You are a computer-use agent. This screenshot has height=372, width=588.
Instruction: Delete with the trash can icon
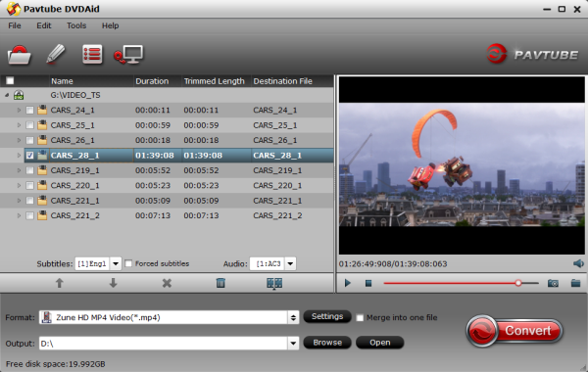(220, 283)
